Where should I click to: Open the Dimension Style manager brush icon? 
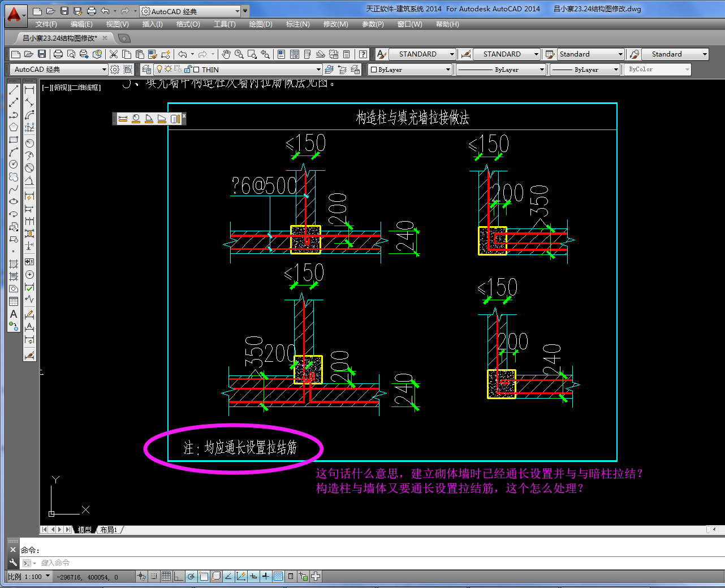[29, 356]
